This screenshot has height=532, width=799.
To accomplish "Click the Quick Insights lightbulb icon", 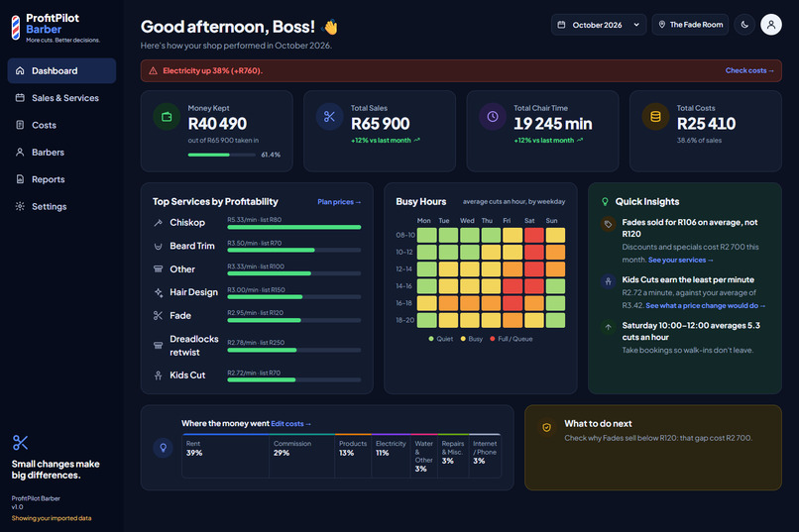I will (x=605, y=202).
